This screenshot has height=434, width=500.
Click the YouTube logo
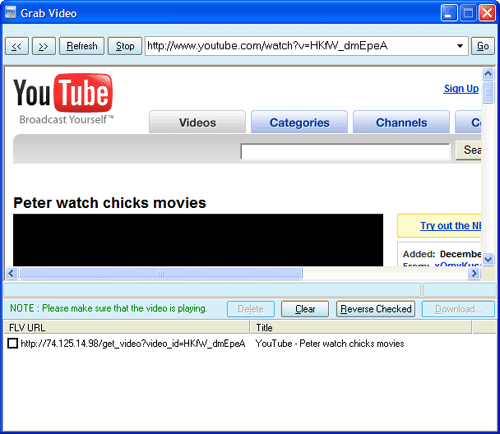click(x=63, y=98)
